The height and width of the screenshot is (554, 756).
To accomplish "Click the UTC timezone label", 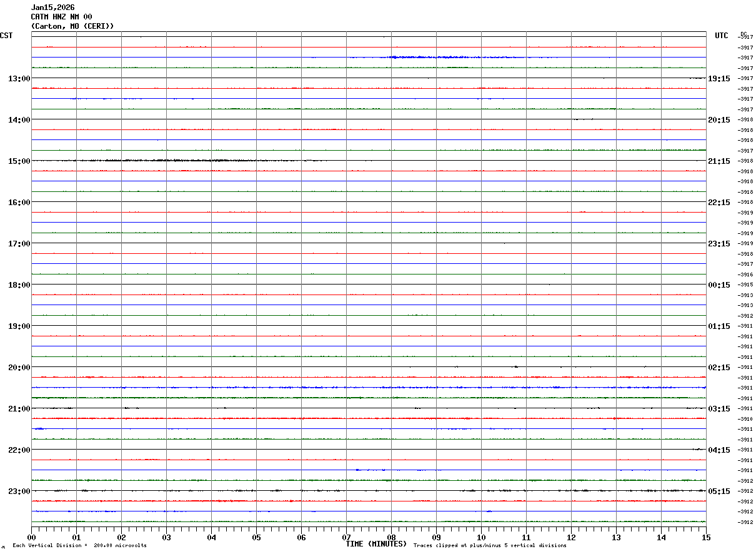I will 722,36.
